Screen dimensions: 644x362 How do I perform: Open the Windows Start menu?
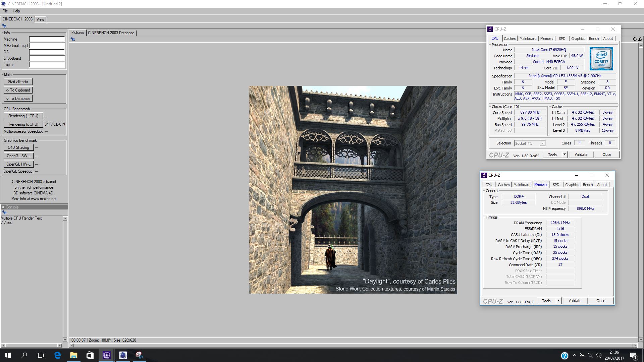[x=8, y=355]
